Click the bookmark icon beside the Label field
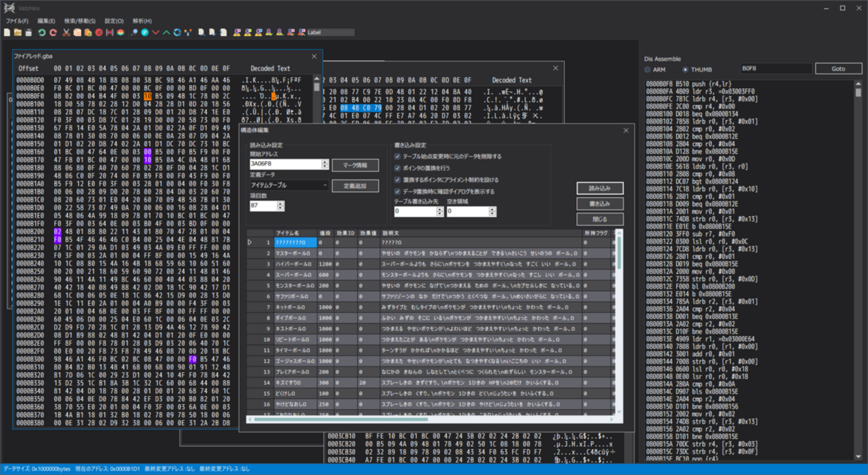Screen dimensions: 868x475 click(x=302, y=32)
